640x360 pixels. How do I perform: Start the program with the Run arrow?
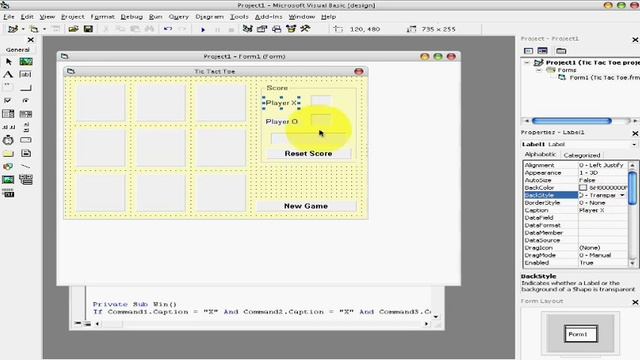click(x=203, y=29)
